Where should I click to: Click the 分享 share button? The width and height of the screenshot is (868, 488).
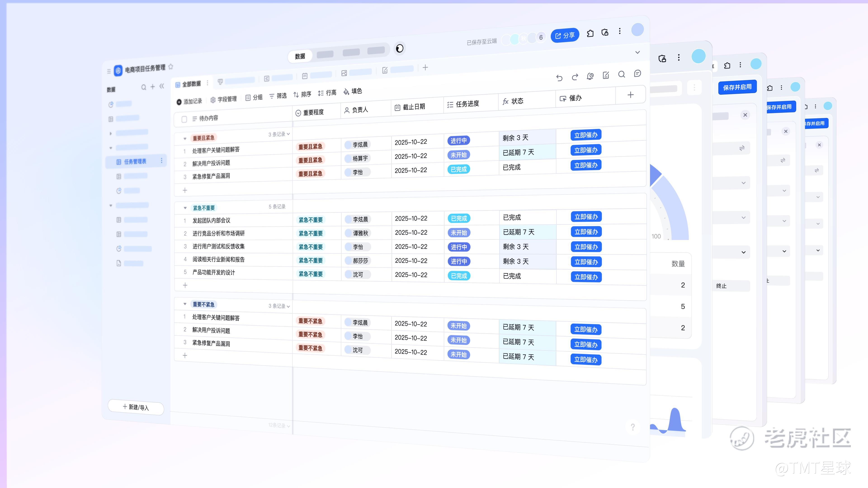[565, 35]
